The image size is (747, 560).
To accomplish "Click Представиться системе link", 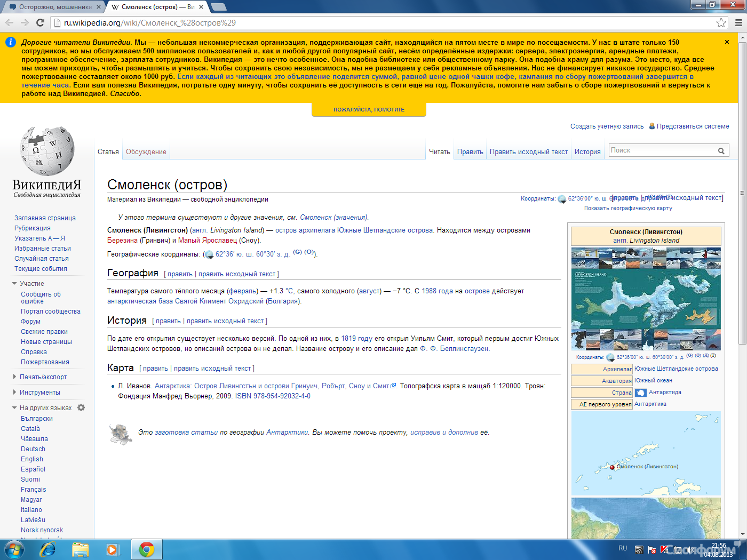I will point(693,126).
